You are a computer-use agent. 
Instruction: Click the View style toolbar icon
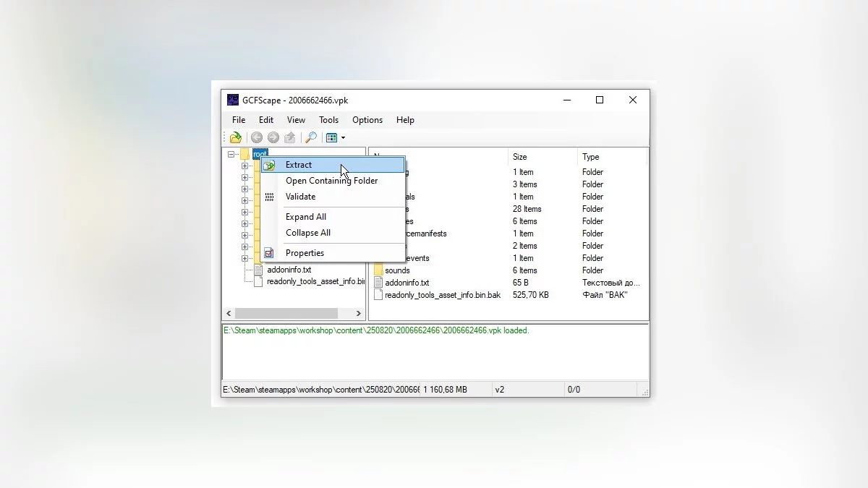331,137
